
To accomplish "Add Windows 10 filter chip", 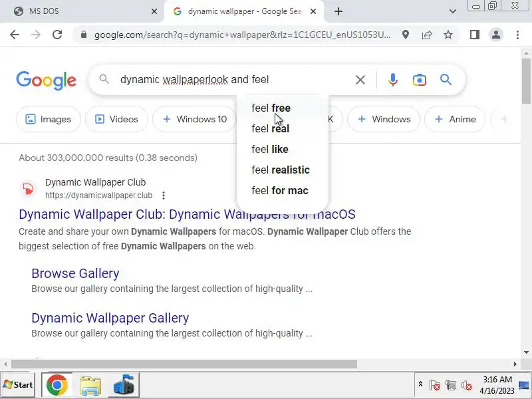I will (x=195, y=119).
